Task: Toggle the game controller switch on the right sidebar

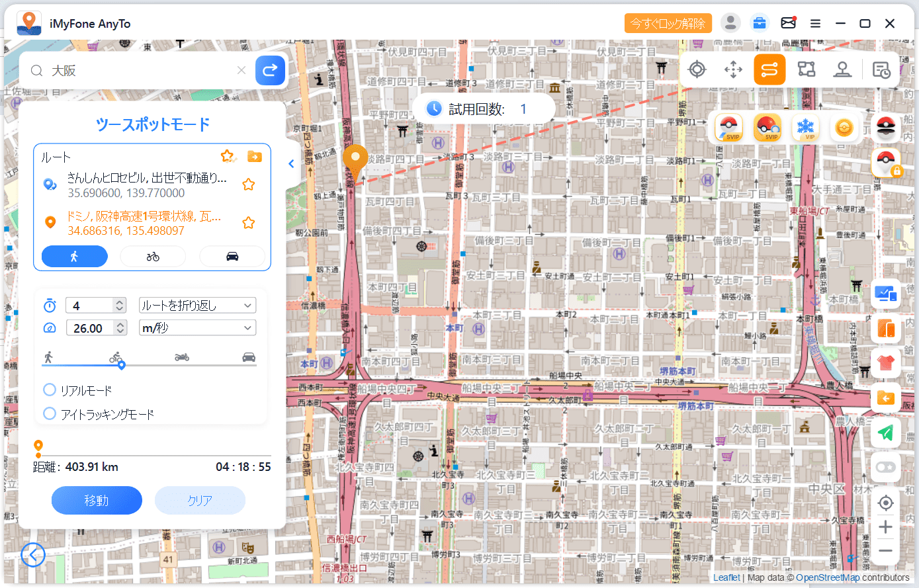Action: pyautogui.click(x=885, y=467)
